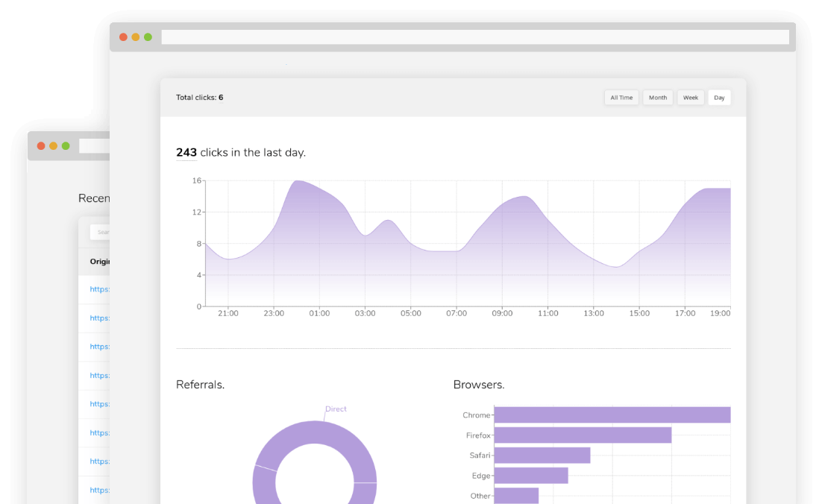Click the Firefox bar in Browsers chart
Image resolution: width=822 pixels, height=504 pixels.
pos(583,435)
